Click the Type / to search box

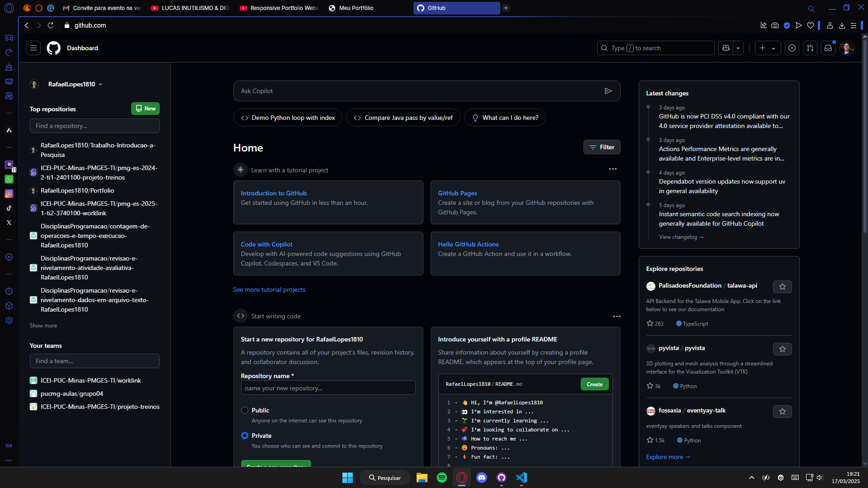[x=655, y=48]
